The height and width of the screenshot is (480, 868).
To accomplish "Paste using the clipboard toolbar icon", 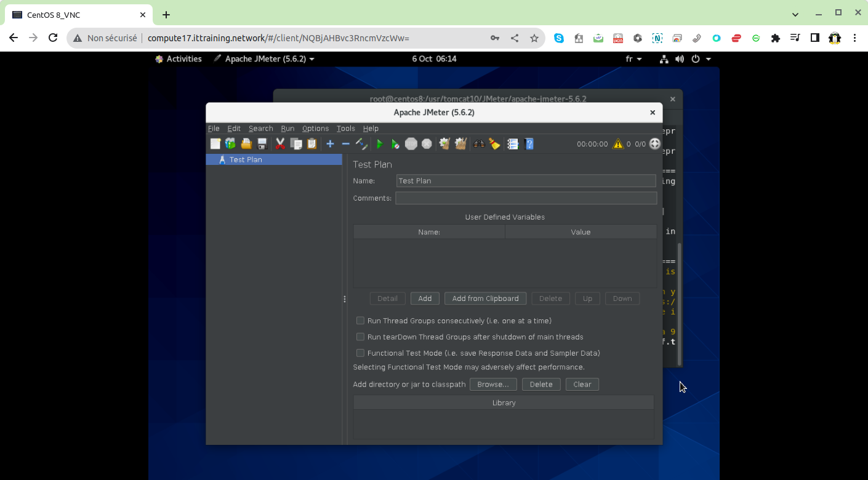I will [311, 144].
